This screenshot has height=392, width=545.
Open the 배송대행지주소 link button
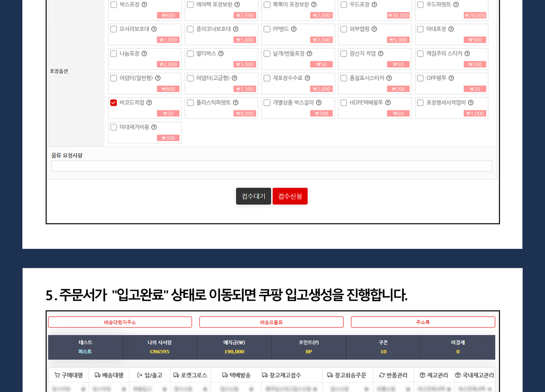coord(120,322)
